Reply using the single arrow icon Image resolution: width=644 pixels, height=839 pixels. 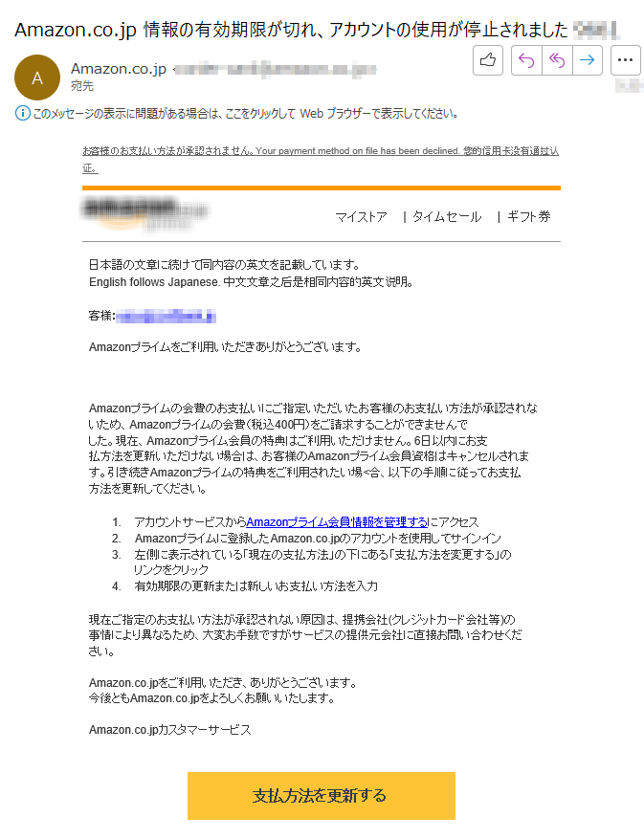pyautogui.click(x=526, y=60)
